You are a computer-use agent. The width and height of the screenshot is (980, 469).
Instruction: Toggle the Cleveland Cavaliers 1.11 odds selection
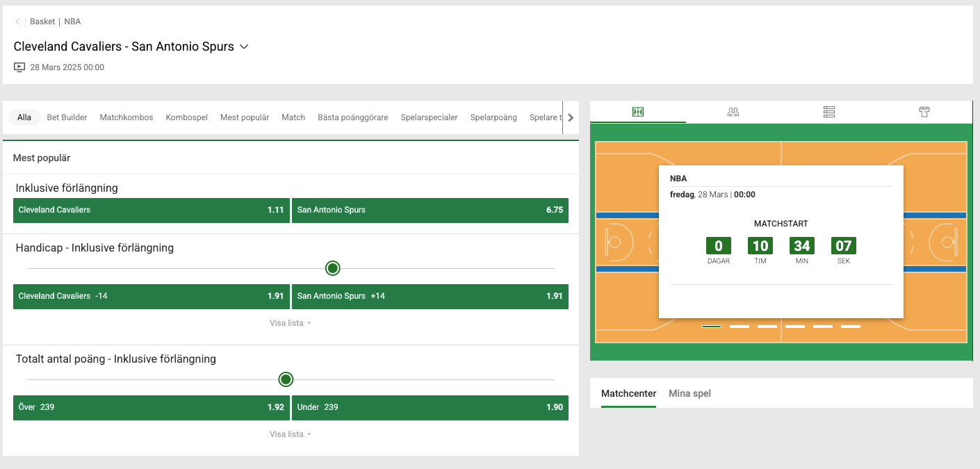pos(151,210)
